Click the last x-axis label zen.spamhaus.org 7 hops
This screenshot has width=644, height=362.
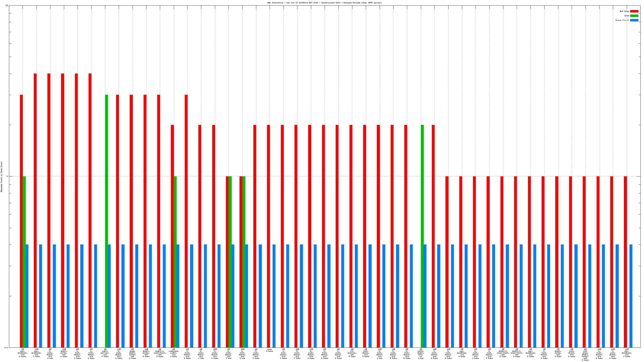[x=627, y=353]
